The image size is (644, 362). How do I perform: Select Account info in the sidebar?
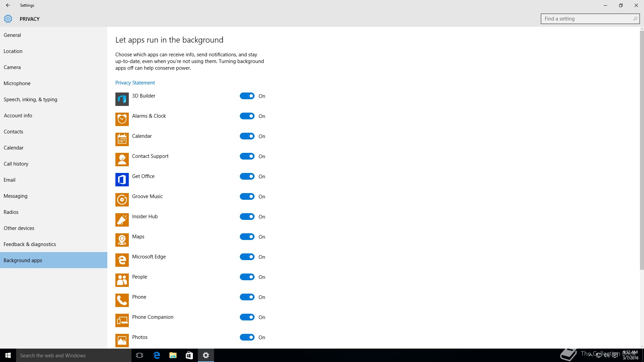pyautogui.click(x=54, y=115)
